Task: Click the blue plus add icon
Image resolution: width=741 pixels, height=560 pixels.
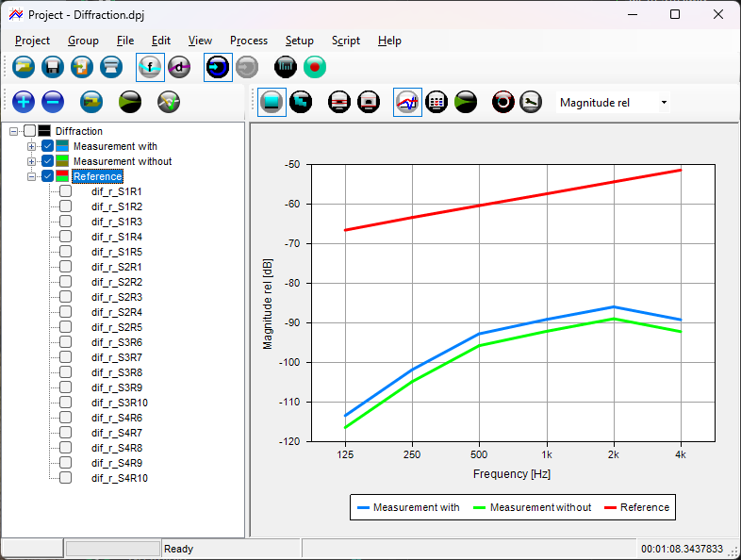Action: [x=24, y=102]
